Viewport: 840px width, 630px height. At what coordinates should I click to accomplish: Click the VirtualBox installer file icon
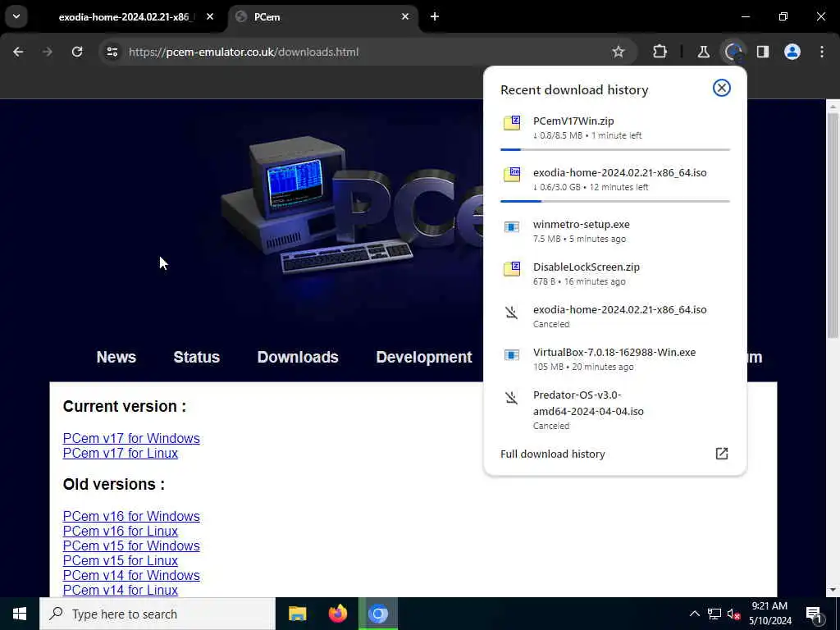click(512, 354)
